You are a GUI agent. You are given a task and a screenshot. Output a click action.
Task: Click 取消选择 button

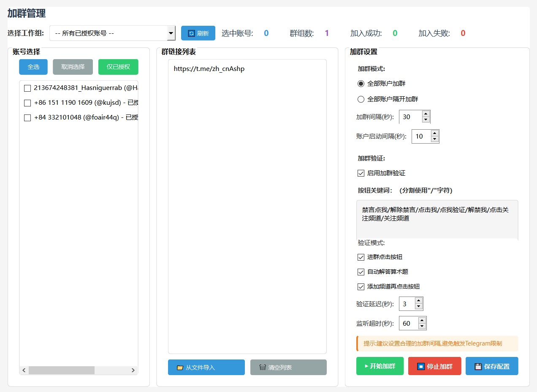pos(73,67)
